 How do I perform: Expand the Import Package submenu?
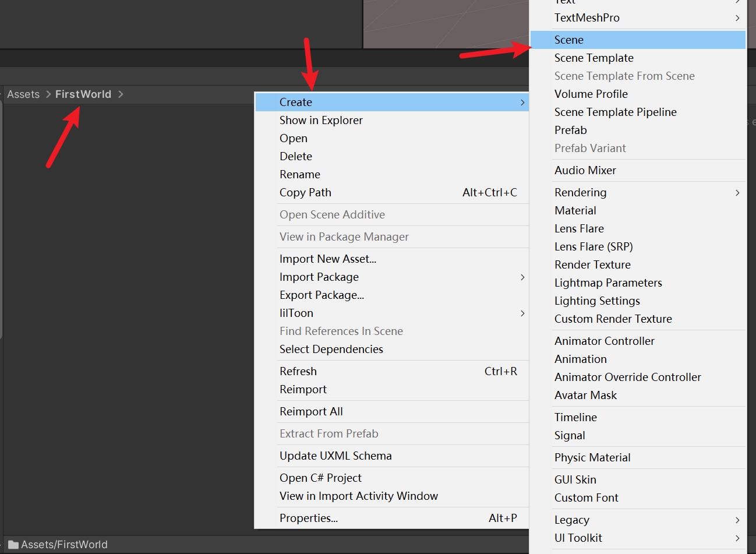(x=392, y=277)
